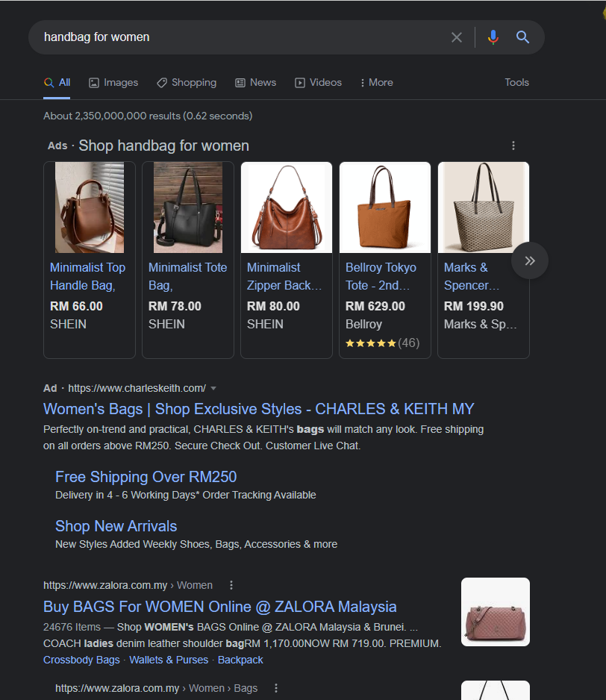Open three-dot options for ZALORA Bags result
Image resolution: width=606 pixels, height=700 pixels.
(x=276, y=688)
